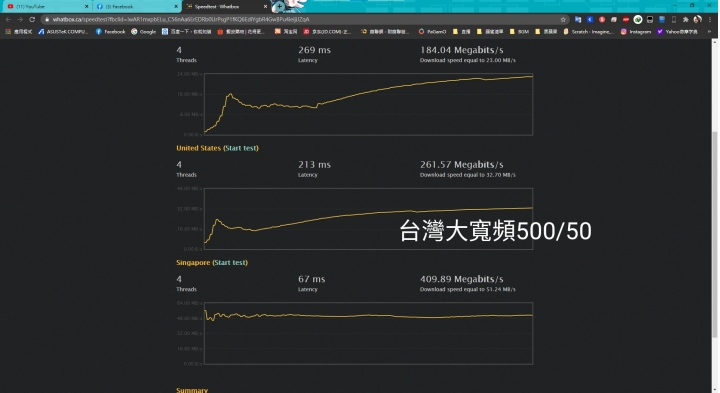Click the 213 ms latency value
Image resolution: width=720 pixels, height=393 pixels.
click(x=314, y=164)
